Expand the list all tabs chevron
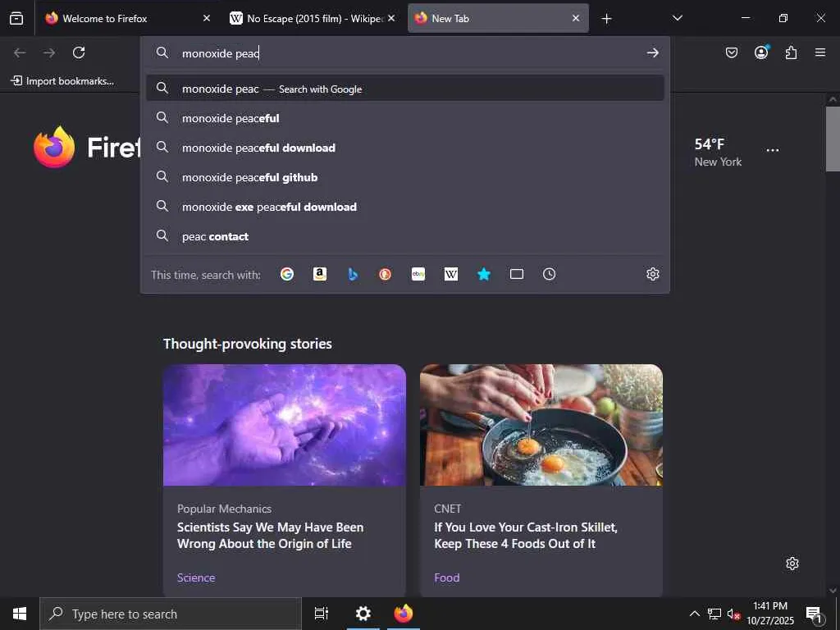This screenshot has width=840, height=630. coord(677,18)
